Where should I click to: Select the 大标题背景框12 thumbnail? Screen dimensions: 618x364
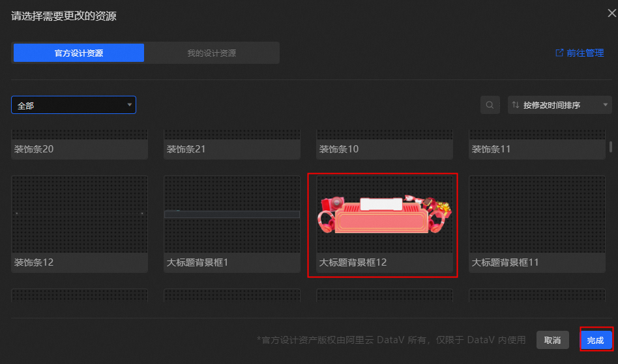[384, 214]
